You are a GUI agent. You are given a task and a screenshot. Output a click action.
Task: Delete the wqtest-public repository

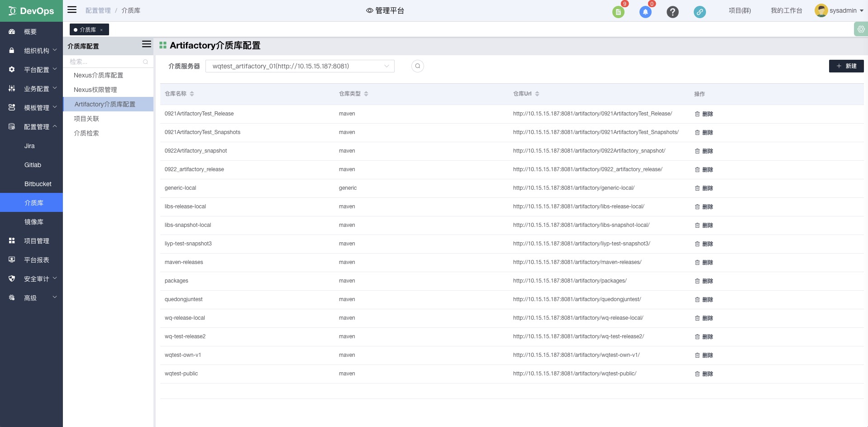click(x=704, y=374)
